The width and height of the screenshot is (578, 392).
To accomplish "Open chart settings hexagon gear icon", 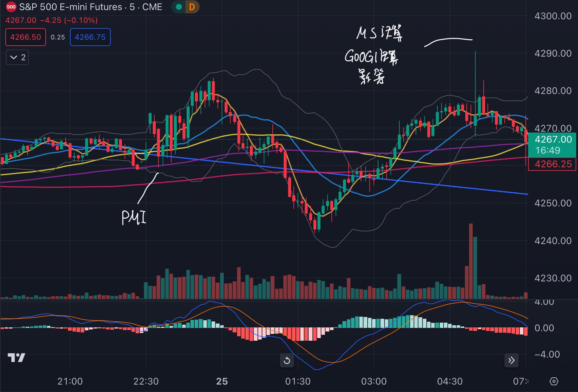I will [554, 381].
